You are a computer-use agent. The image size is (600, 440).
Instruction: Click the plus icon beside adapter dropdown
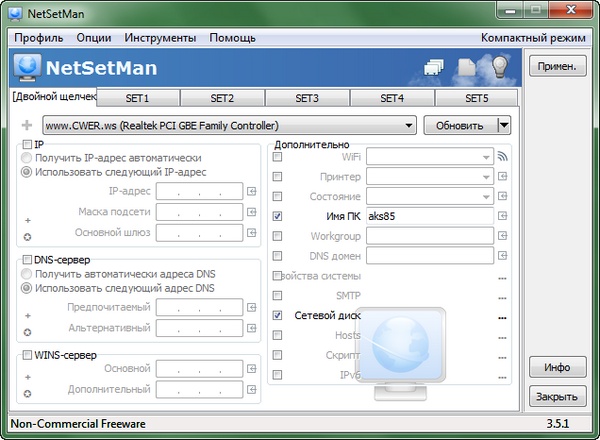(x=26, y=126)
